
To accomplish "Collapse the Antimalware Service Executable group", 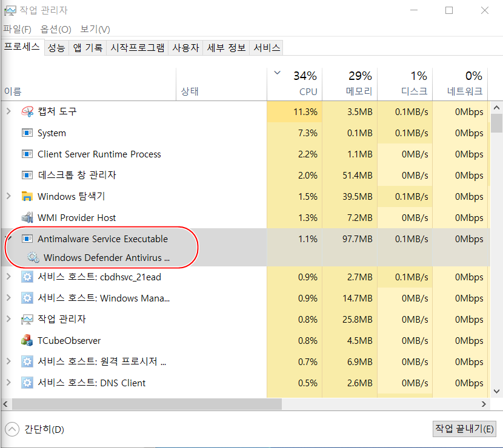I will 9,239.
